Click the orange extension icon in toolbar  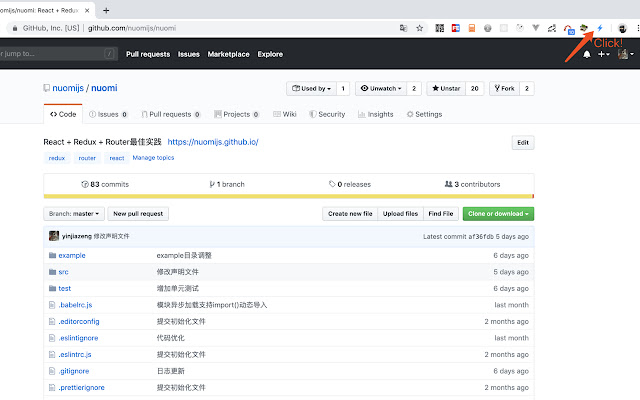pos(471,28)
